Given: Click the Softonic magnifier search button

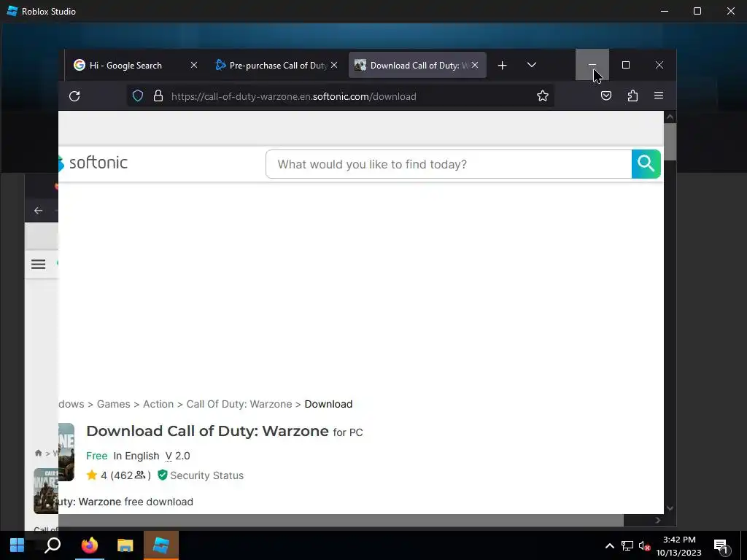Looking at the screenshot, I should click(x=646, y=164).
